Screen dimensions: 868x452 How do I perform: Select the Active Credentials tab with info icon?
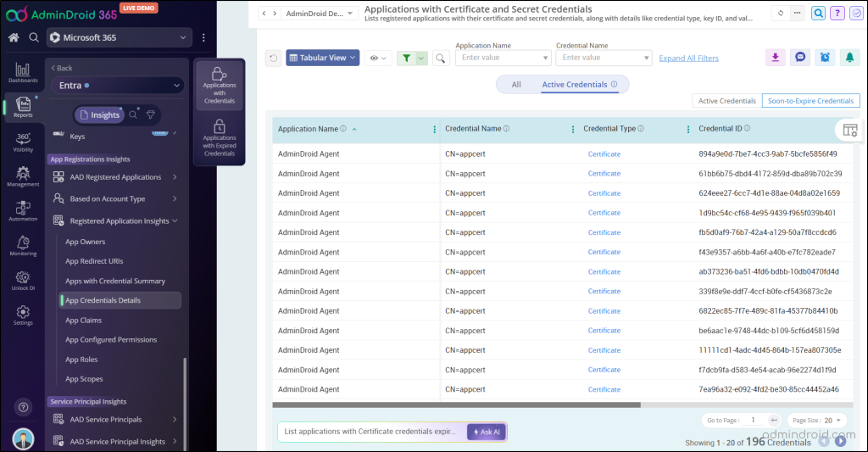coord(580,85)
